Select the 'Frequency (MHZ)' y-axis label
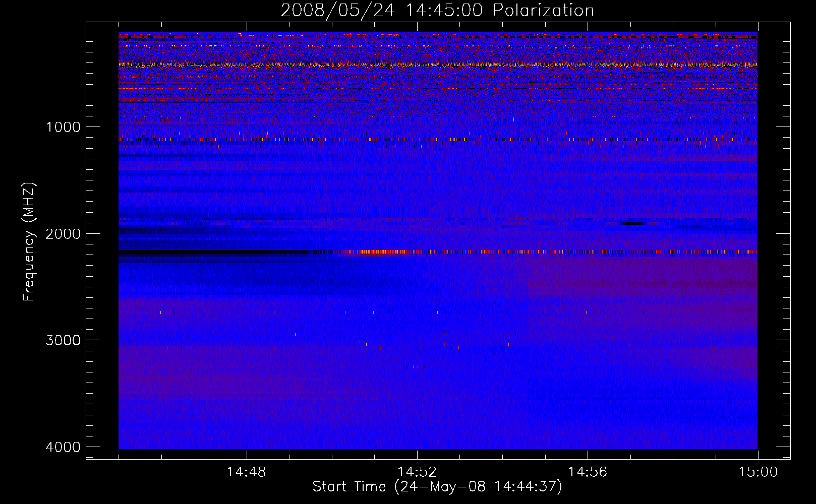Viewport: 816px width, 504px height. coord(29,242)
